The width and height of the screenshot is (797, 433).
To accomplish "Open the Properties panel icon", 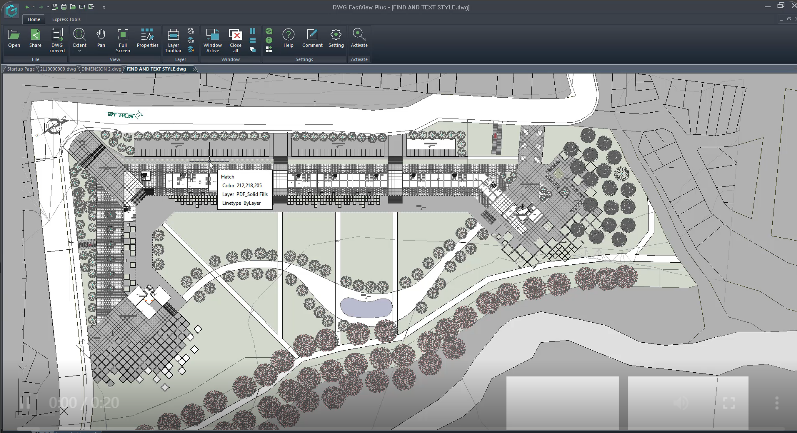I will (x=147, y=38).
